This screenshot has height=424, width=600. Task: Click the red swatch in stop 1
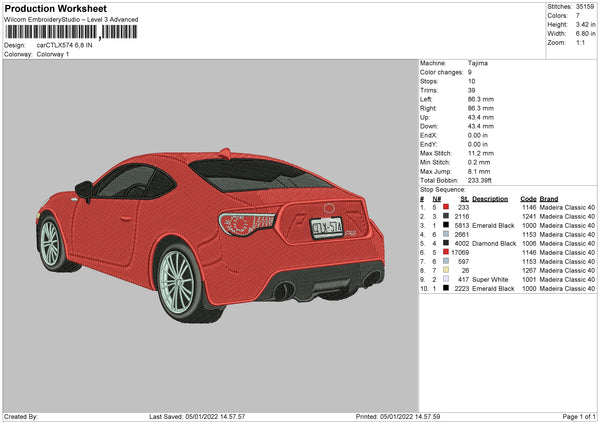coord(444,207)
